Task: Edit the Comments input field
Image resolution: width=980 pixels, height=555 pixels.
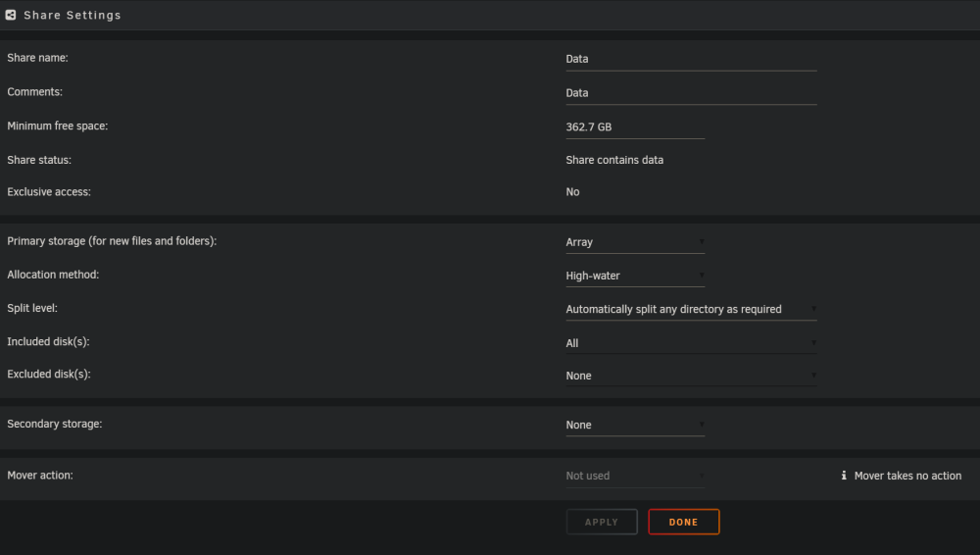Action: coord(691,92)
